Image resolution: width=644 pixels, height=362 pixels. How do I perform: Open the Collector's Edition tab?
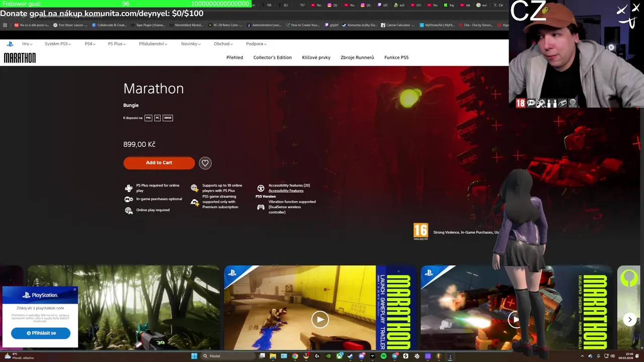point(272,57)
